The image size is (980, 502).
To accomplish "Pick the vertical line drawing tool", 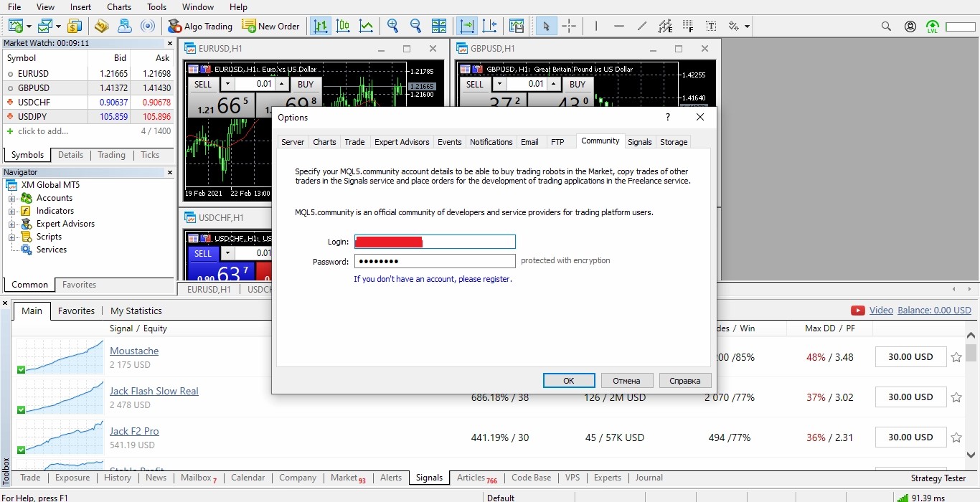I will pyautogui.click(x=595, y=27).
